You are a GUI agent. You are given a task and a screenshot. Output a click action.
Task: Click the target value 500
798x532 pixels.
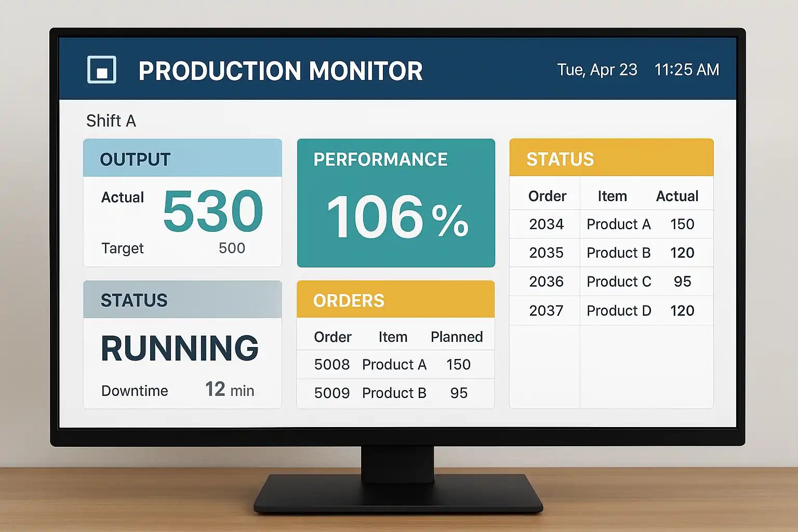coord(232,248)
